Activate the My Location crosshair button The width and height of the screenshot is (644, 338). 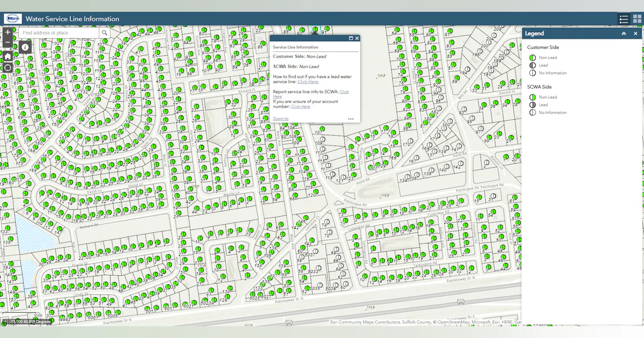click(x=8, y=68)
